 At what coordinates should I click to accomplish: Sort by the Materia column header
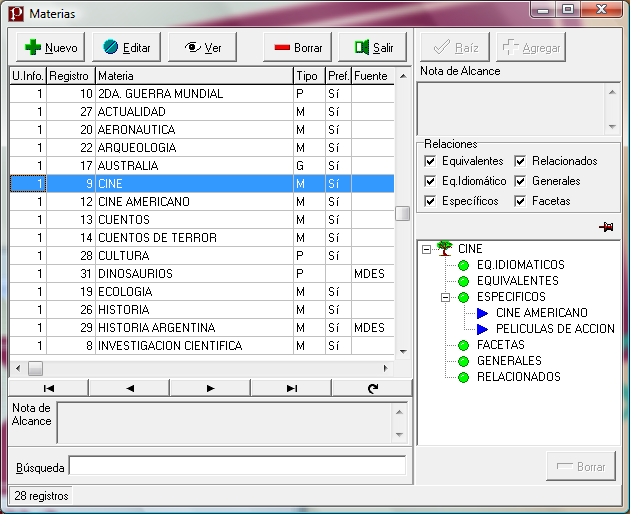193,76
